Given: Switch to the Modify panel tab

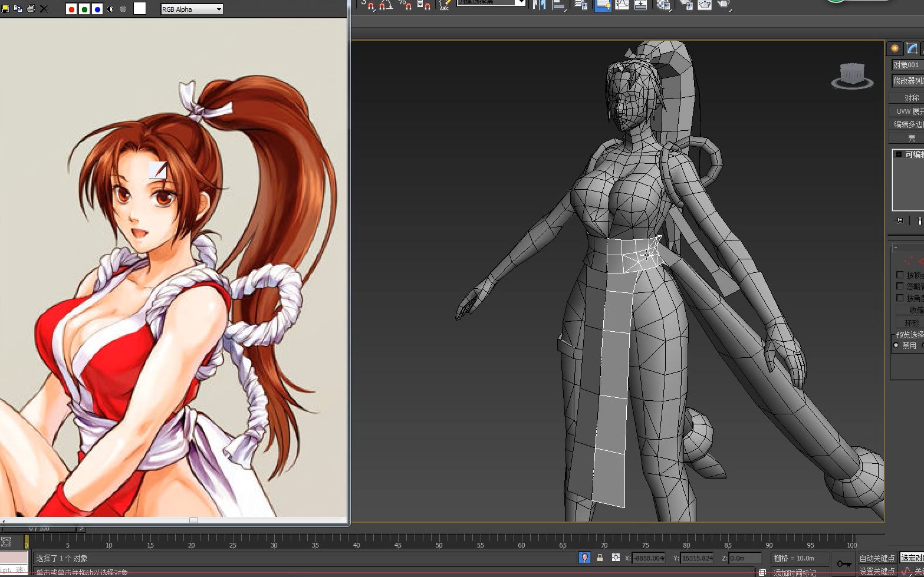Looking at the screenshot, I should [912, 48].
